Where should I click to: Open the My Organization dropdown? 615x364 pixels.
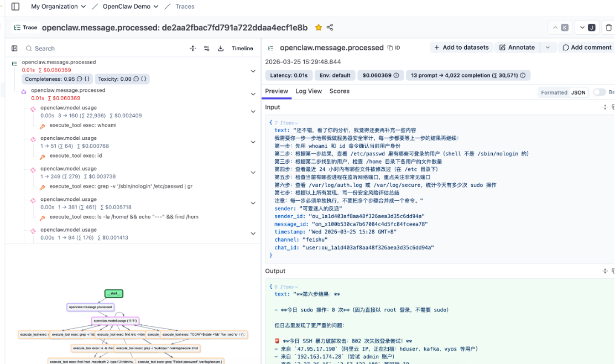pos(58,7)
